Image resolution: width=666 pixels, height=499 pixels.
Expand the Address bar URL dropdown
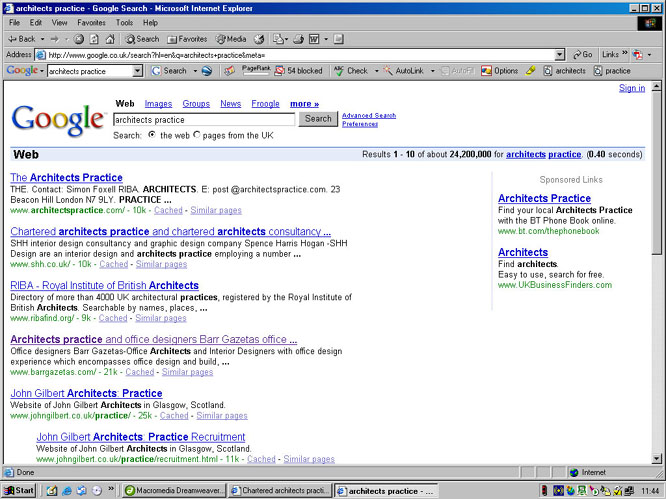pyautogui.click(x=559, y=55)
